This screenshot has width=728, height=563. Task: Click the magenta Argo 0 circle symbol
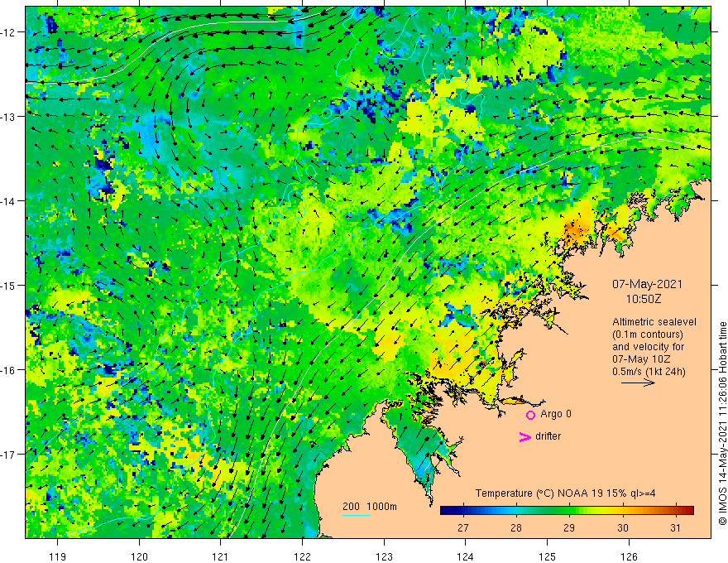coord(530,415)
